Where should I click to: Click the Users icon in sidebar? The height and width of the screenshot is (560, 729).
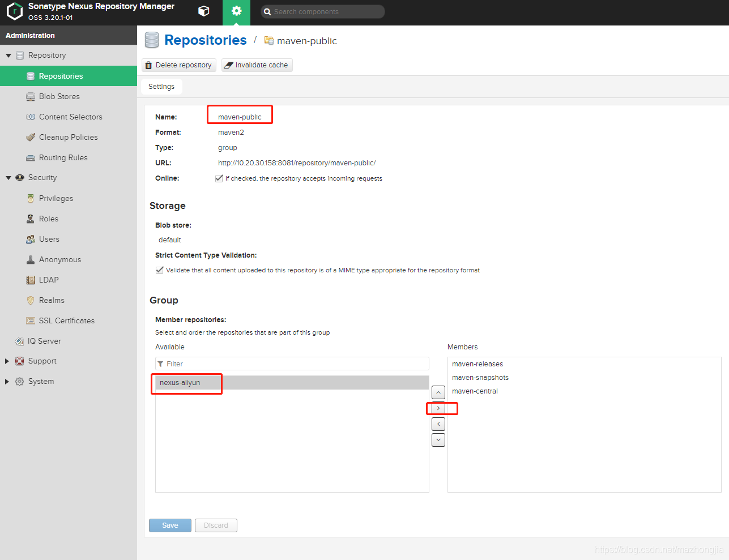point(31,239)
